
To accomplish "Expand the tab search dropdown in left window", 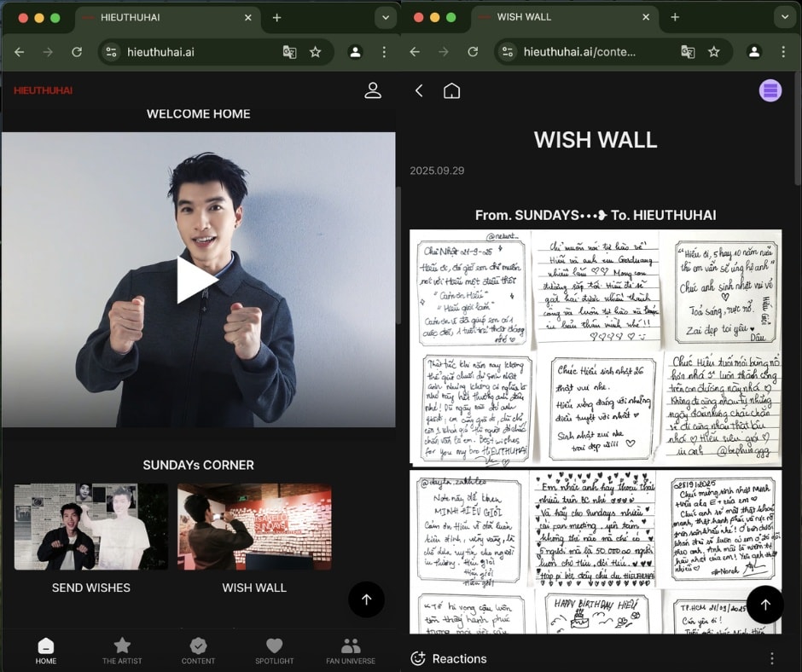I will (x=385, y=18).
